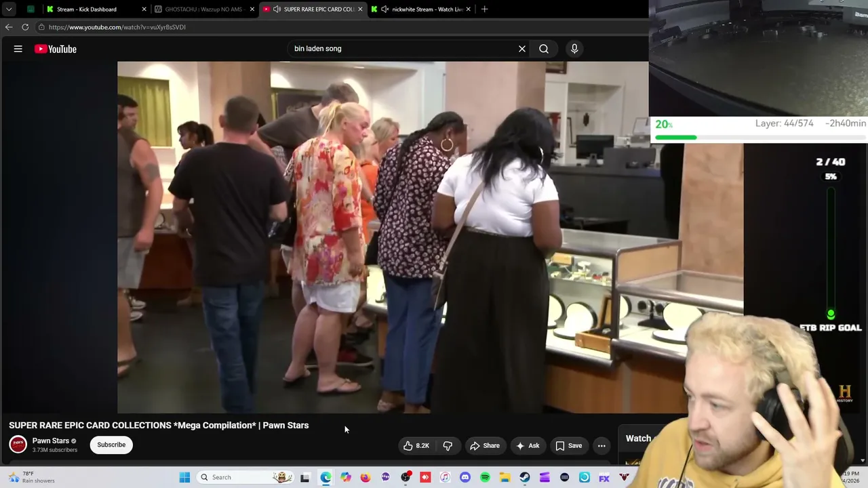Share the Pawn Stars video
Viewport: 868px width, 488px height.
pos(485,445)
